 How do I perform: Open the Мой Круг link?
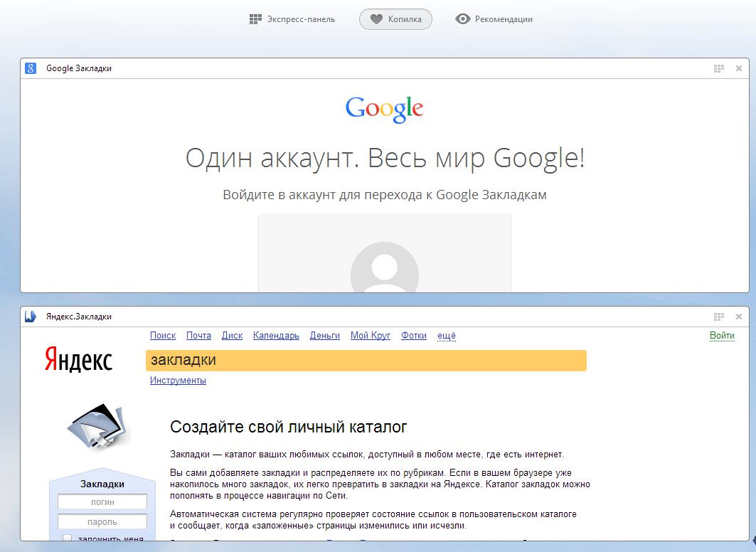click(371, 336)
